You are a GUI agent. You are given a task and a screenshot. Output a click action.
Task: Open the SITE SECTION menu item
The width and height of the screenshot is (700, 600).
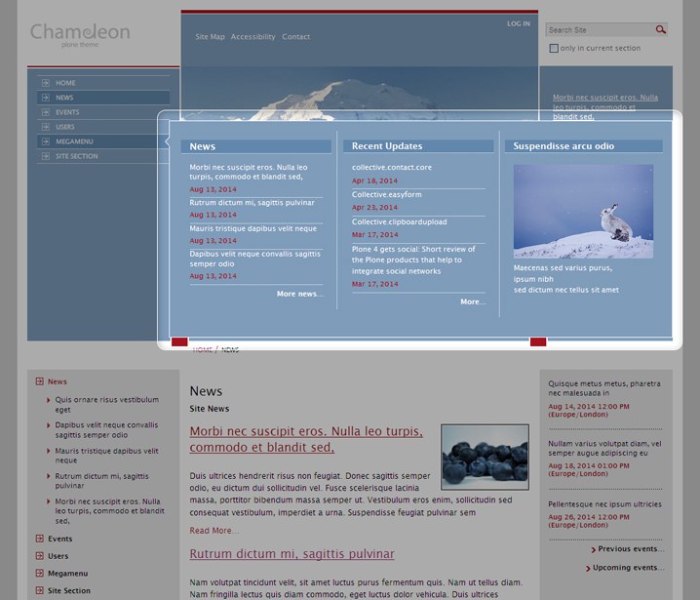click(x=103, y=156)
